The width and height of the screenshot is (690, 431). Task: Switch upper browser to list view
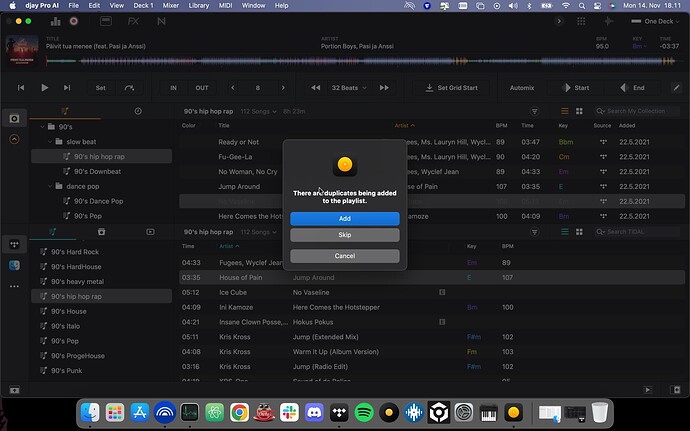pos(565,111)
